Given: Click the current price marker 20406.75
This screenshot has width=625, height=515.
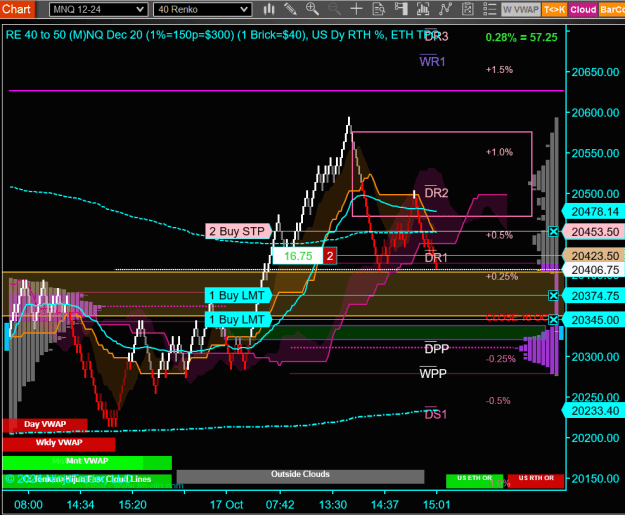Looking at the screenshot, I should 594,270.
